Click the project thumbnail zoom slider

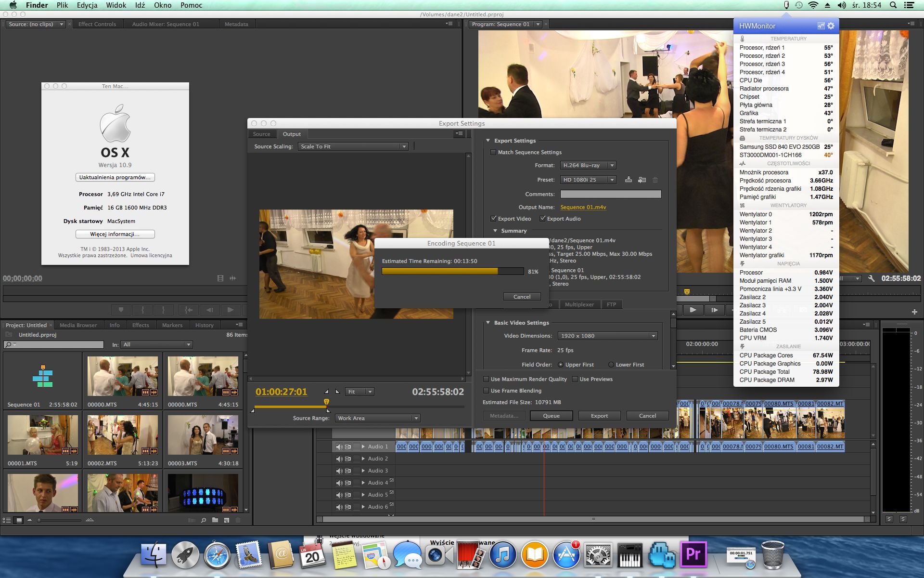pyautogui.click(x=60, y=520)
